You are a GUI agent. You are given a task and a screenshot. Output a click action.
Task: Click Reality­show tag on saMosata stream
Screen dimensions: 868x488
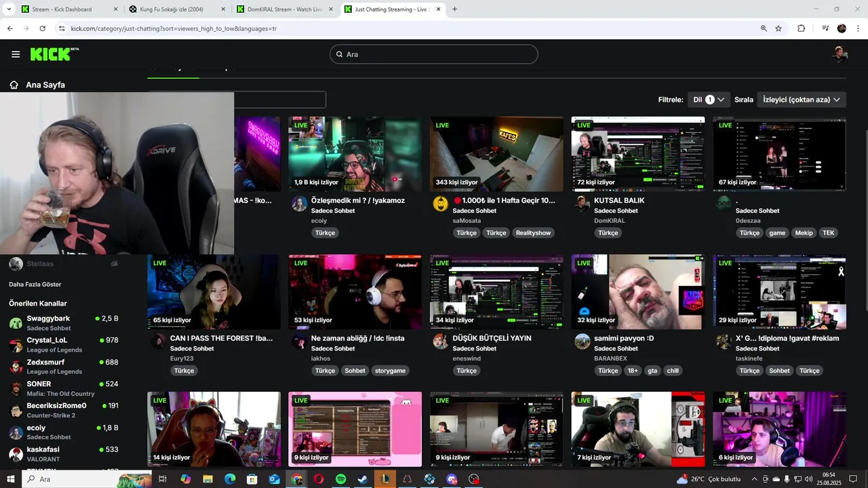pyautogui.click(x=533, y=232)
